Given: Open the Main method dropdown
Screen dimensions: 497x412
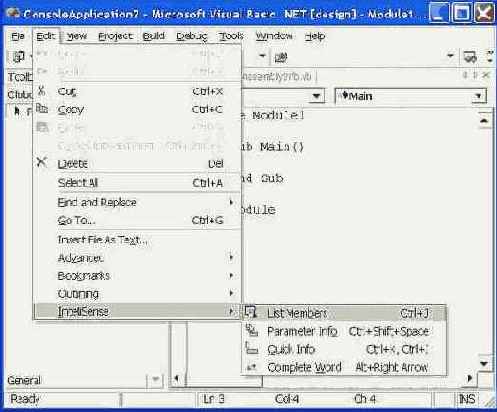Looking at the screenshot, I should (479, 96).
